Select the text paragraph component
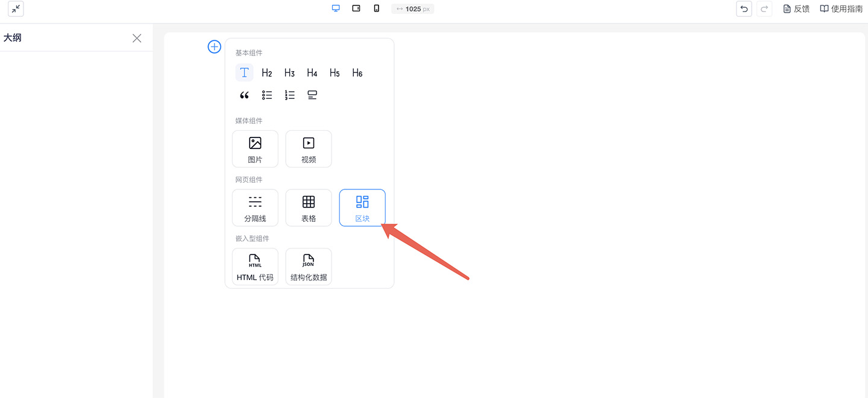868x398 pixels. pos(244,73)
